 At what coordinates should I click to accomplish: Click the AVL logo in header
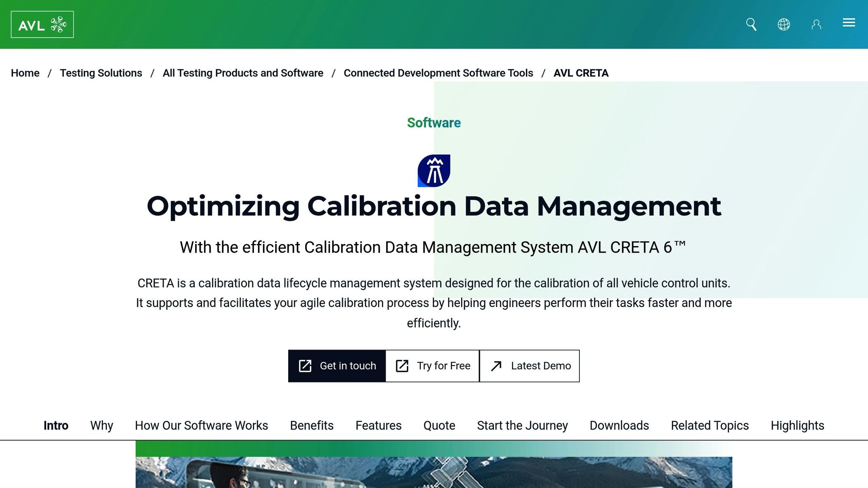(42, 25)
